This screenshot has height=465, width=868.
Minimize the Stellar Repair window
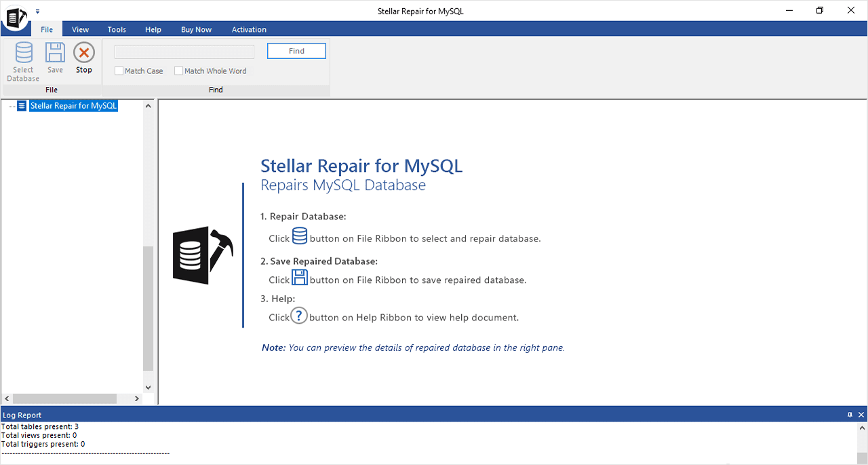(x=790, y=10)
